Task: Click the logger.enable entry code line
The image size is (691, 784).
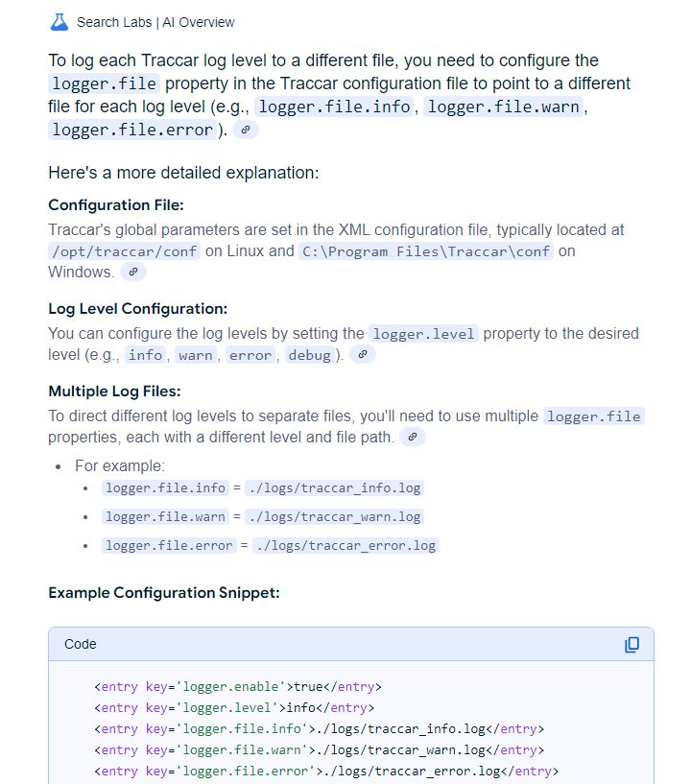Action: point(238,687)
